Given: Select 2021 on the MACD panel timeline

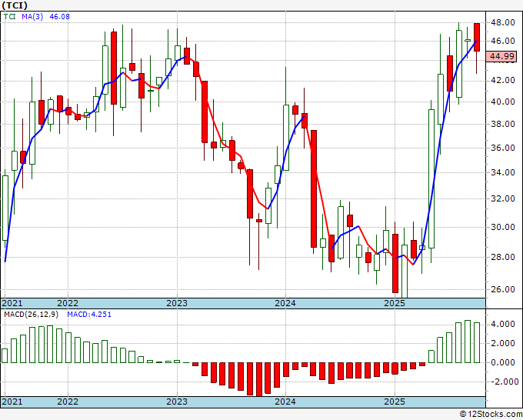Looking at the screenshot, I should (x=12, y=402).
